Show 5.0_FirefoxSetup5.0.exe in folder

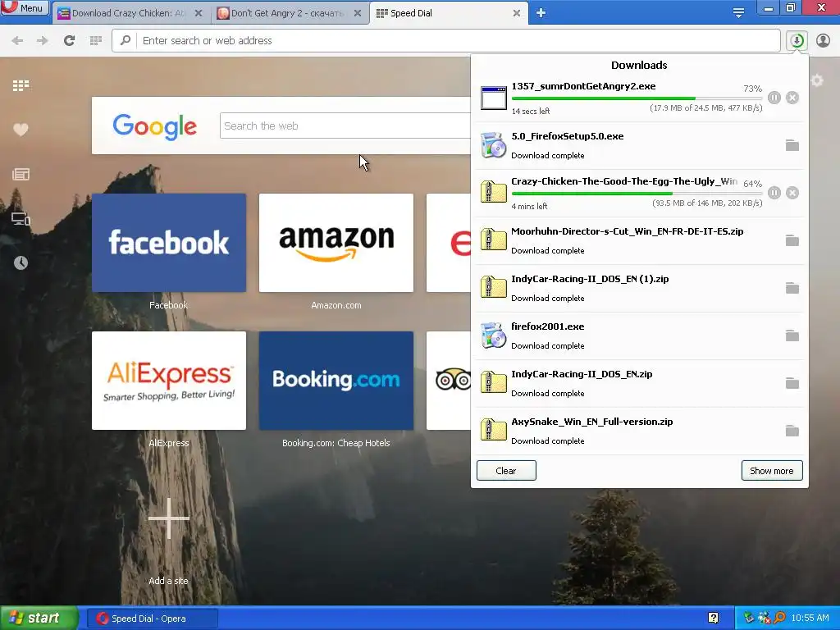point(792,145)
